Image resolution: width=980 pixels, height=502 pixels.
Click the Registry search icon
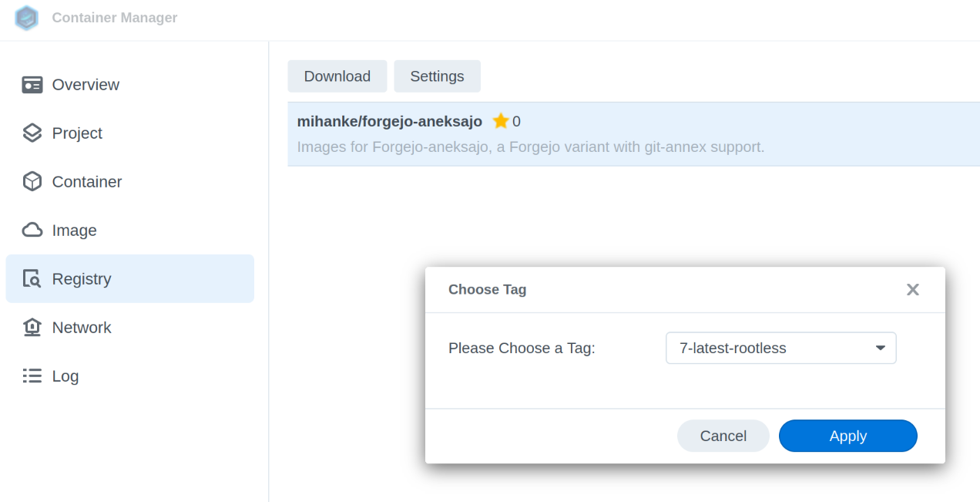[x=32, y=279]
